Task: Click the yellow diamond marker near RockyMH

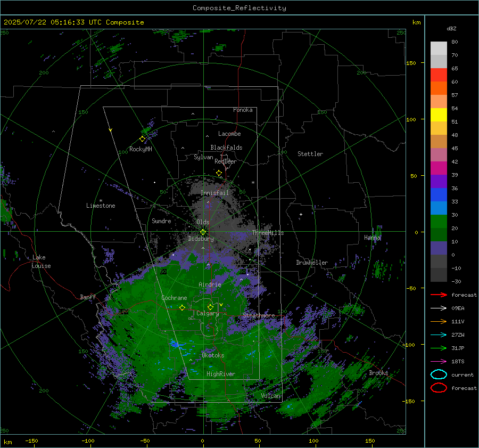Action: tap(142, 139)
